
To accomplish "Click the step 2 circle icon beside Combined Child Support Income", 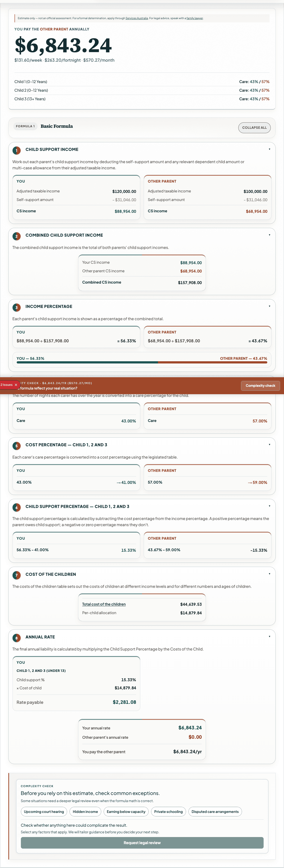I will click(16, 236).
